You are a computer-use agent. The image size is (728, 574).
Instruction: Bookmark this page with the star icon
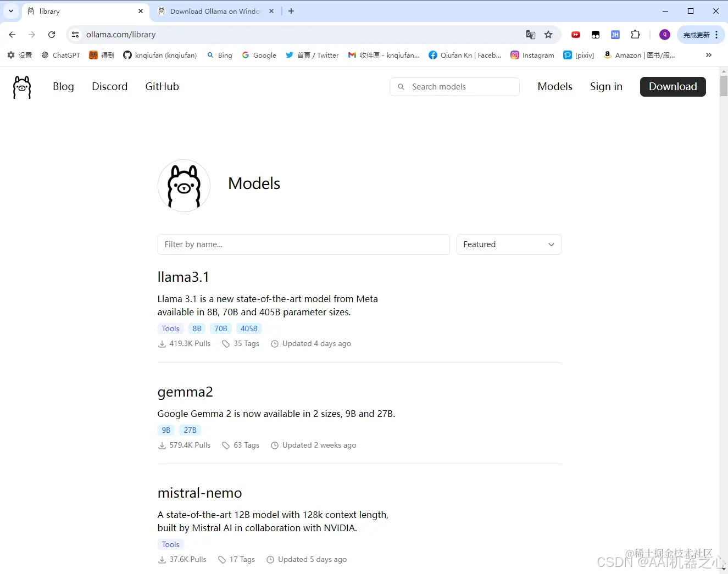(x=548, y=35)
